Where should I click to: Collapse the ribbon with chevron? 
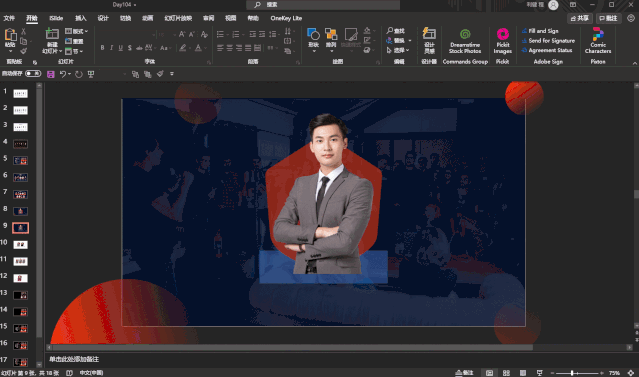pyautogui.click(x=634, y=63)
